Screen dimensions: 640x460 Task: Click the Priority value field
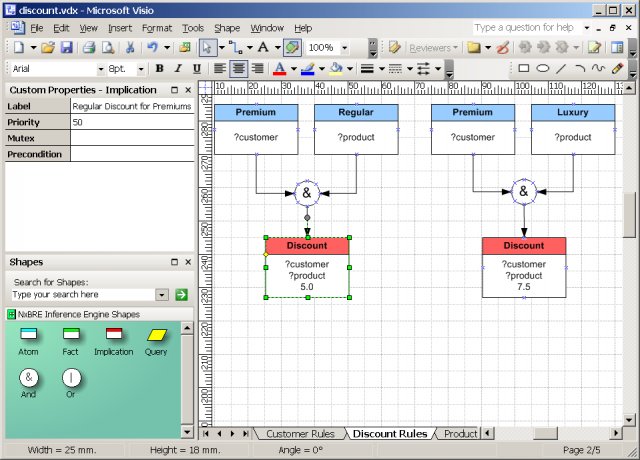pyautogui.click(x=132, y=121)
